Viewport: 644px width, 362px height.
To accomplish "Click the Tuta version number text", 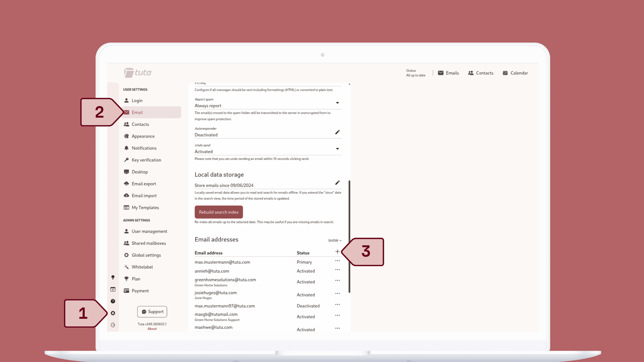I will (x=152, y=324).
